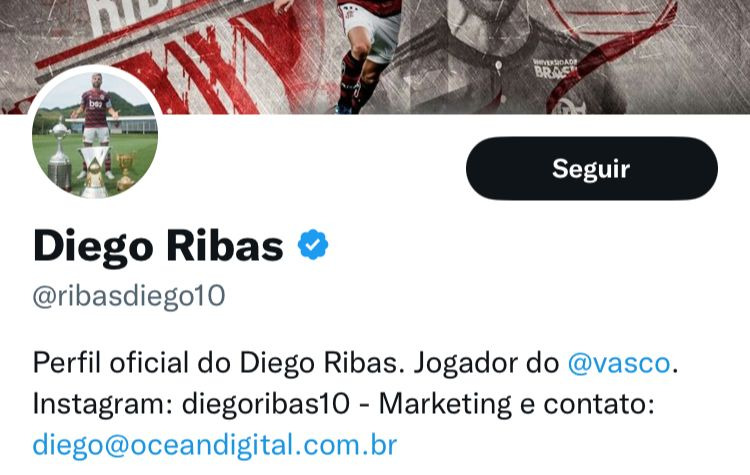Open Diego Ribas's round profile photo
This screenshot has height=475, width=750.
tap(95, 133)
